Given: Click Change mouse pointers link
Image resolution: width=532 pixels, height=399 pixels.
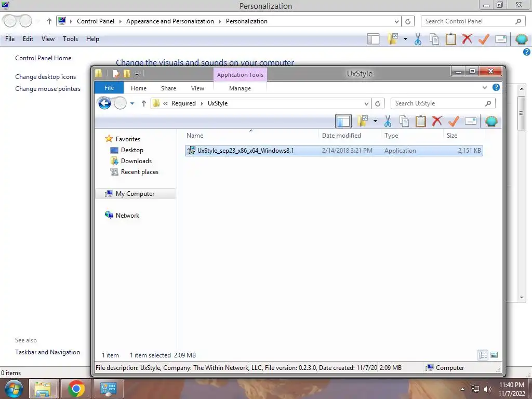Looking at the screenshot, I should (x=48, y=89).
